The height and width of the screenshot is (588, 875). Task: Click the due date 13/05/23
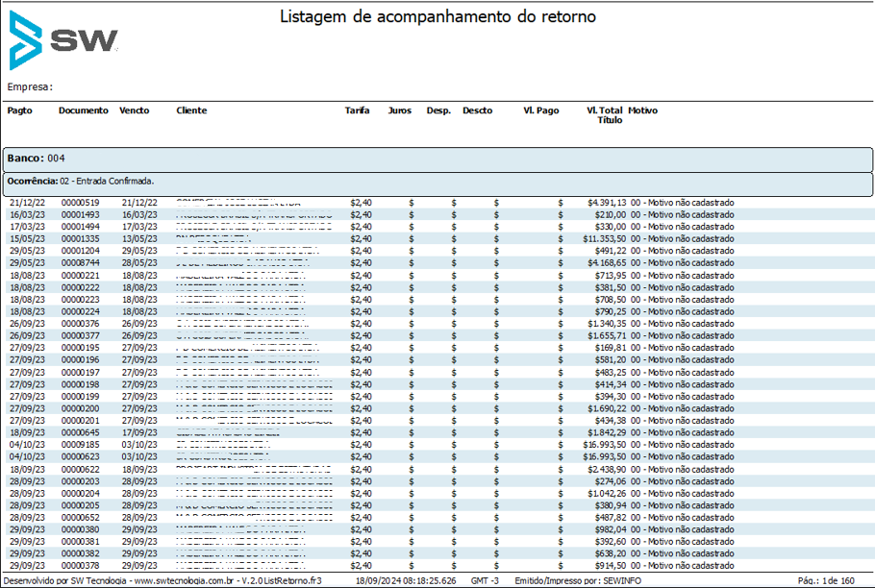(x=139, y=239)
